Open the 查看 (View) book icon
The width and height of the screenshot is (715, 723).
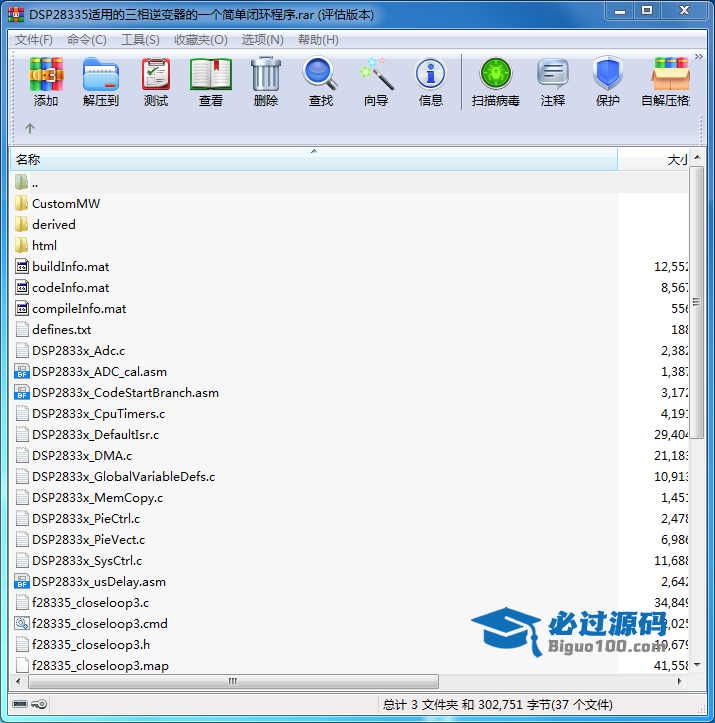tap(210, 82)
